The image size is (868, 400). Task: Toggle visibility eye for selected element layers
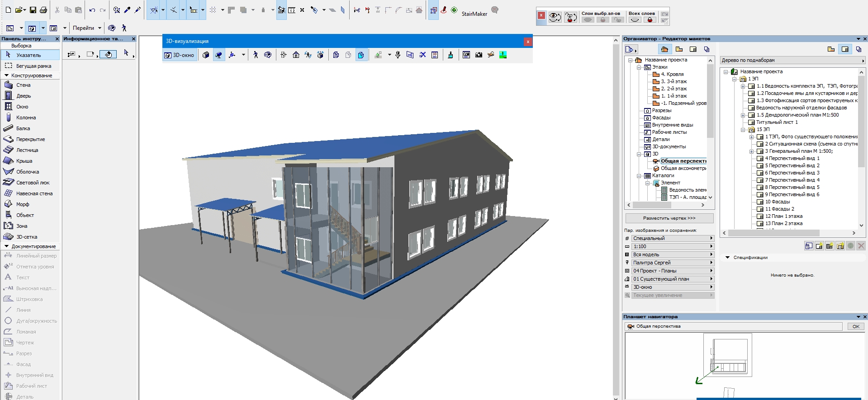pos(588,20)
